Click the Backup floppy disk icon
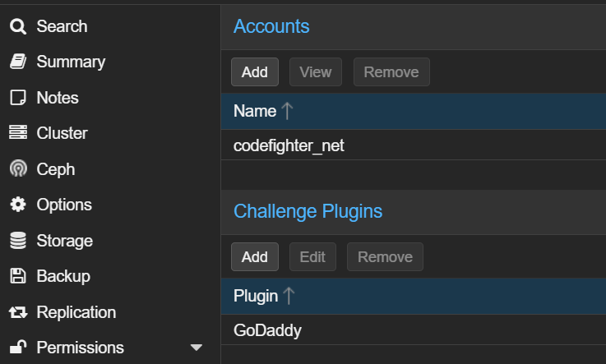The height and width of the screenshot is (364, 606). click(x=18, y=276)
